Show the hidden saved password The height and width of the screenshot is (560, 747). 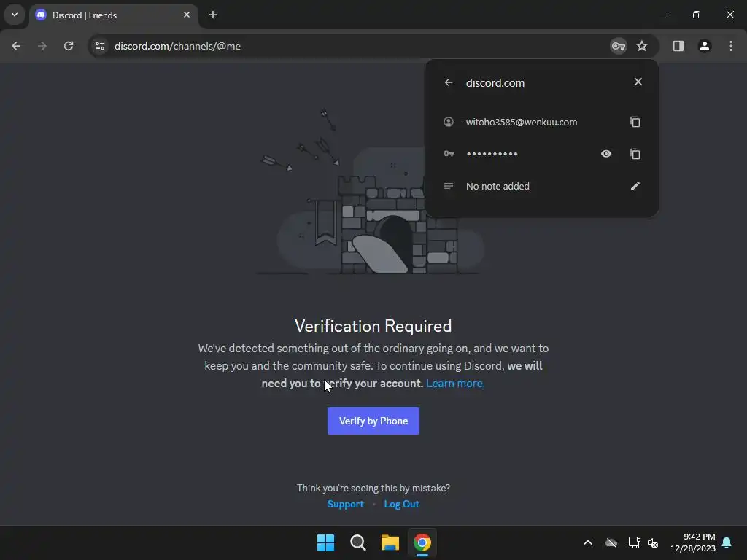[x=606, y=154]
